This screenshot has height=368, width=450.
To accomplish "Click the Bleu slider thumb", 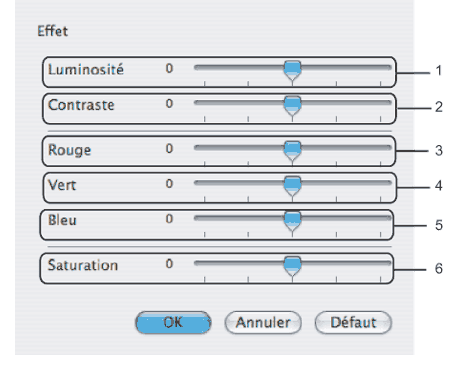I will point(292,222).
